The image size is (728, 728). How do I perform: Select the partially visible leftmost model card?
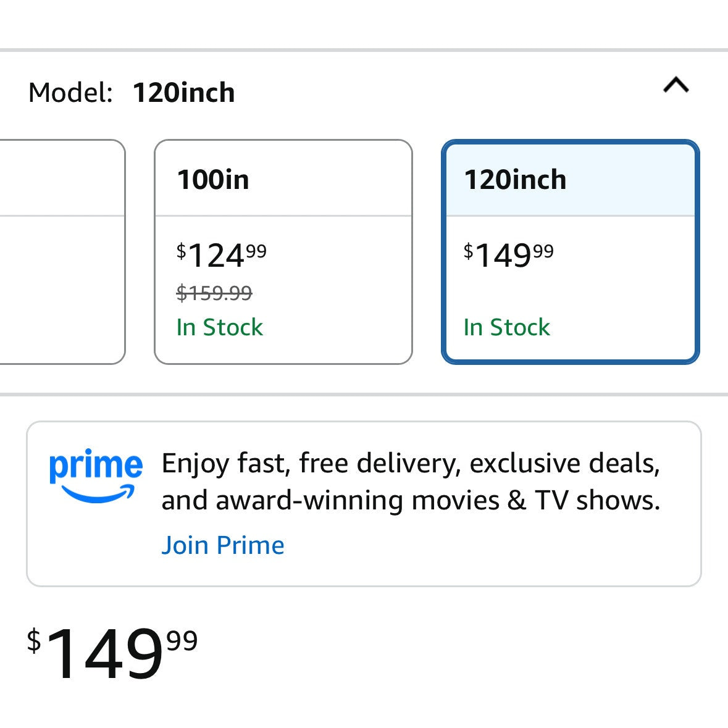[62, 252]
